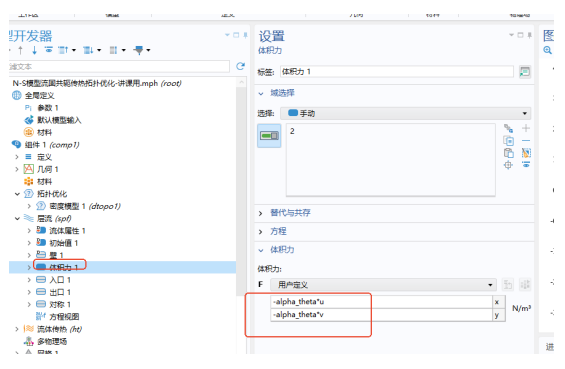Pin the Settings panel with the pin icon
The width and height of the screenshot is (565, 369).
pos(529,35)
